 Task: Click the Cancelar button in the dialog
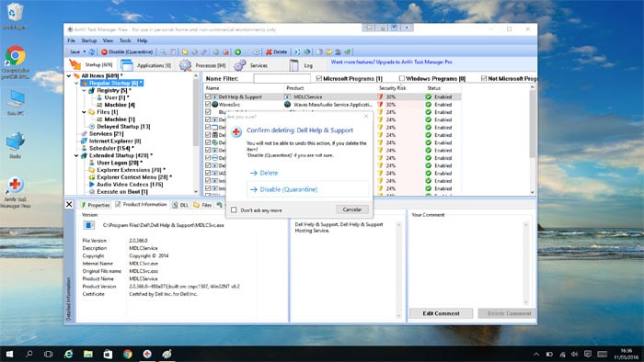(x=352, y=209)
